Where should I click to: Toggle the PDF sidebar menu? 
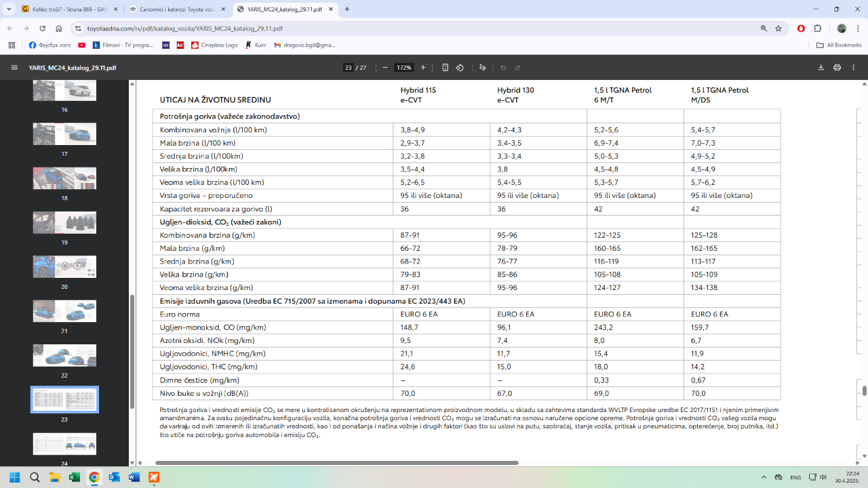14,68
